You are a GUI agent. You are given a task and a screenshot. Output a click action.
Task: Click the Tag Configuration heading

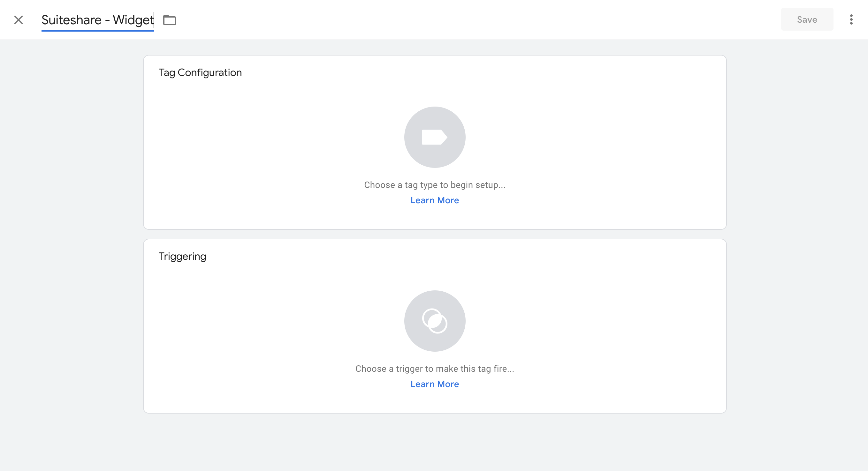click(201, 72)
